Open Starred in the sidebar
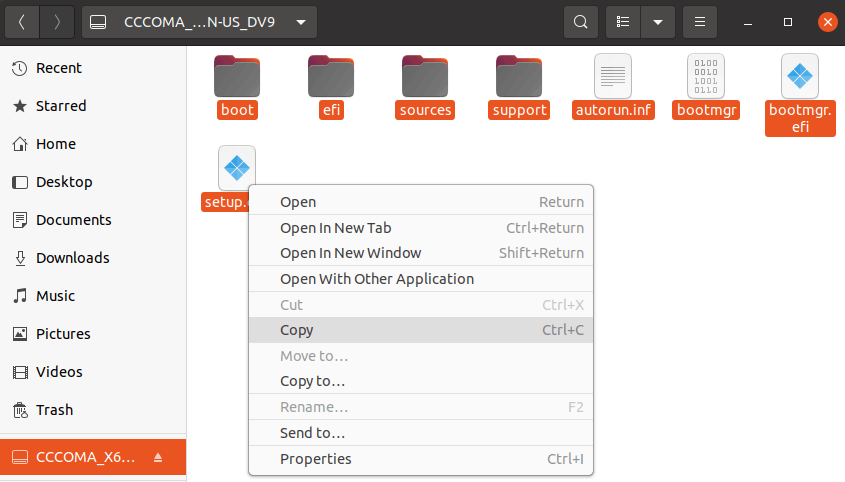This screenshot has width=845, height=482. click(x=61, y=106)
